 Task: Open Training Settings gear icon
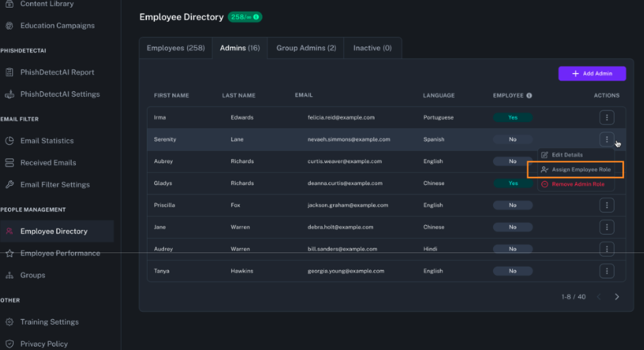point(10,322)
